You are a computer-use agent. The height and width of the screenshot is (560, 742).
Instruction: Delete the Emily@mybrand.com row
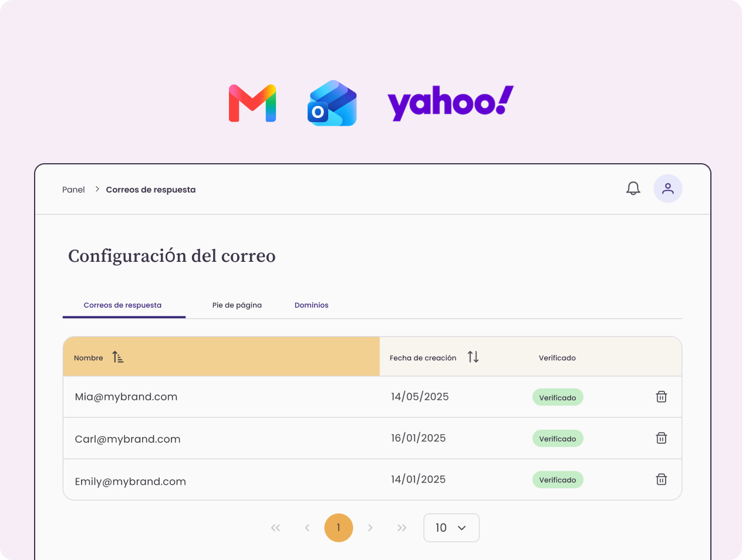662,480
